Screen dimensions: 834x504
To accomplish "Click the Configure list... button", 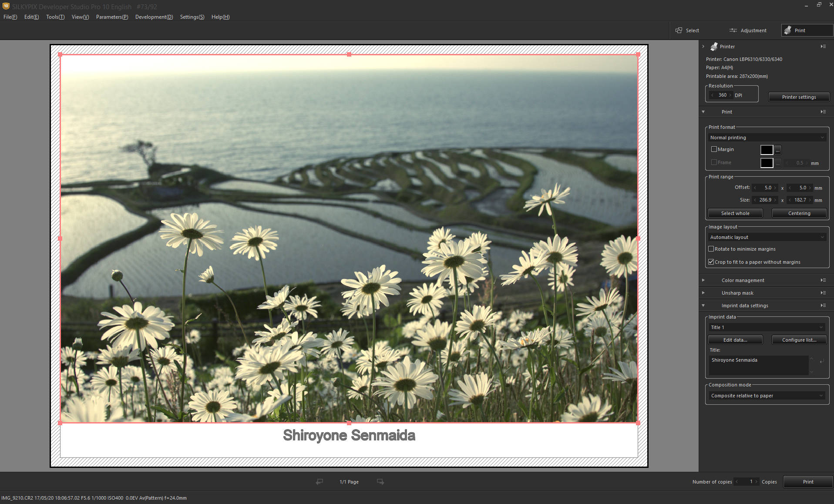I will [799, 340].
